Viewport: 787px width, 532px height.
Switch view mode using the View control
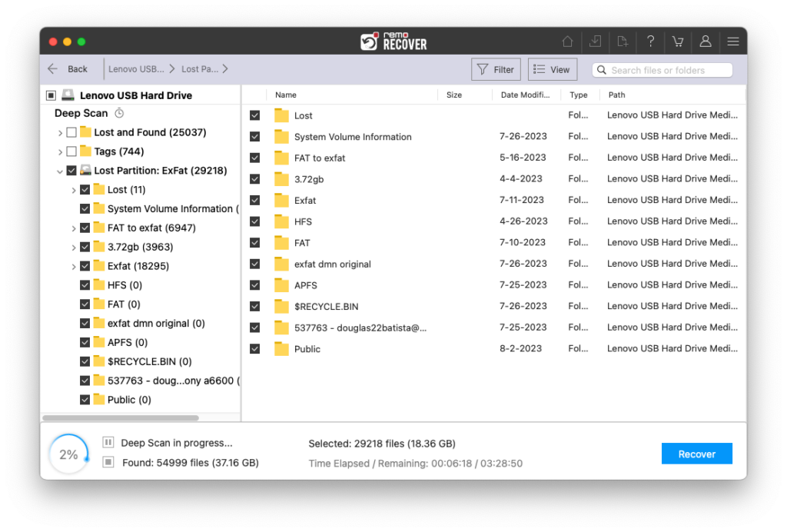click(552, 68)
